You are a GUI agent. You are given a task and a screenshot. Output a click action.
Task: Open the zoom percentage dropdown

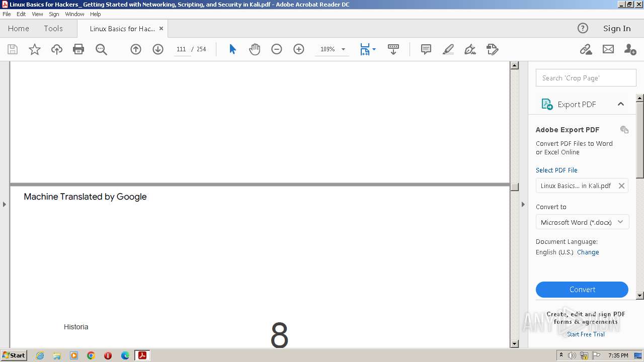pyautogui.click(x=343, y=49)
